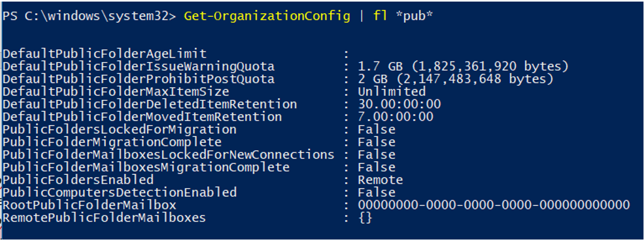Click the PublicFolderMailboxesLockedForNewConnections property name

168,154
